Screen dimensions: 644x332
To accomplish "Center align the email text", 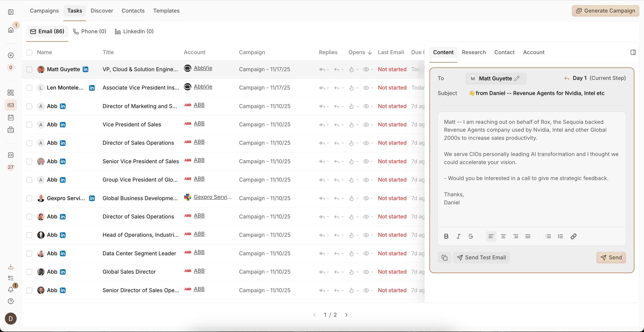I will point(503,236).
